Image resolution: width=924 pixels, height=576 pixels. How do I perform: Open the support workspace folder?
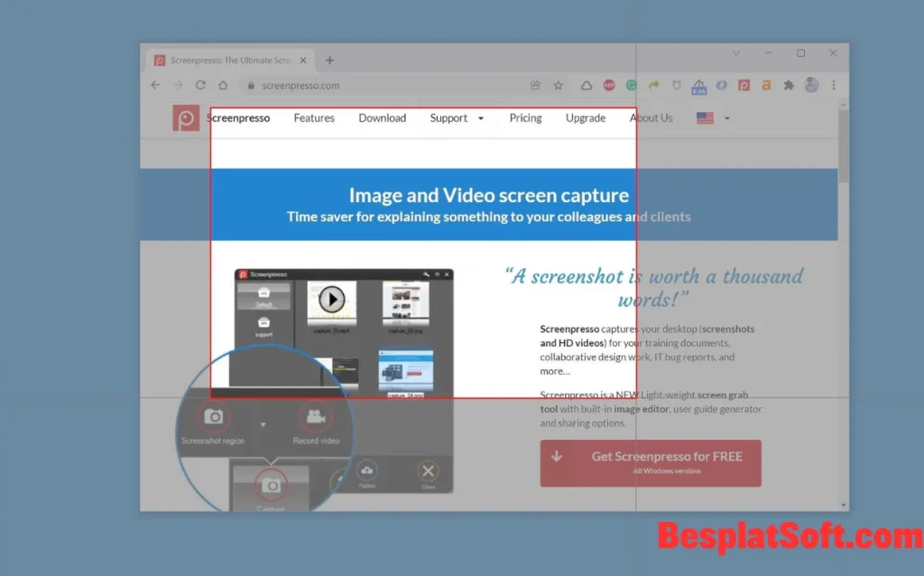263,323
